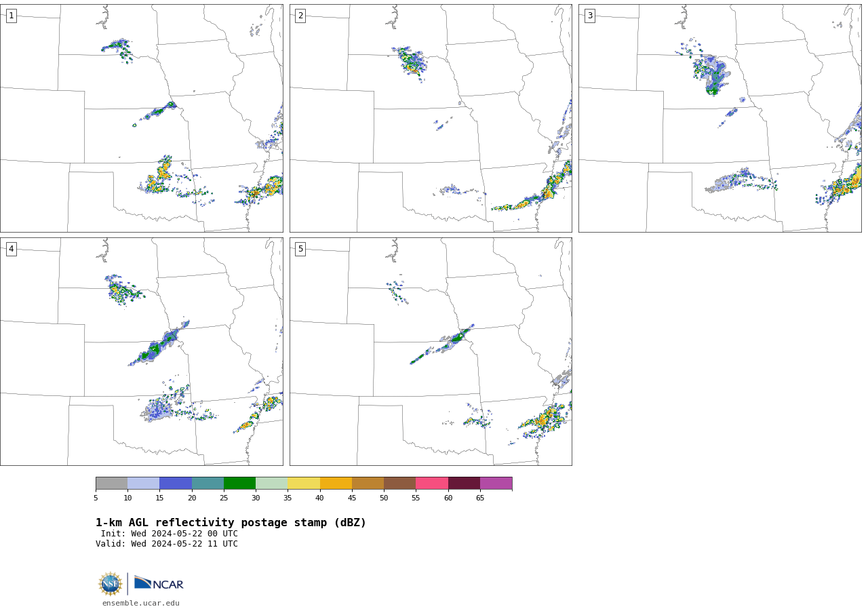Image resolution: width=868 pixels, height=611 pixels.
Task: Click the tan 45-50 dBZ swatch
Action: pyautogui.click(x=368, y=483)
